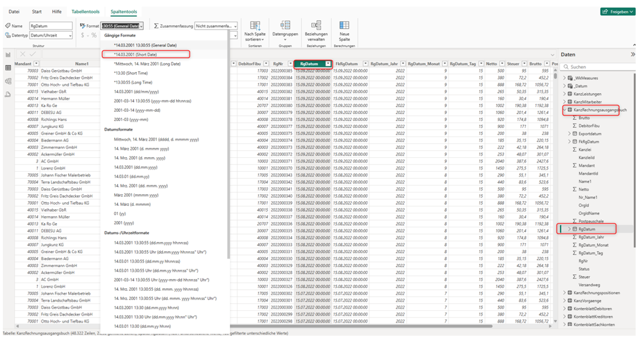Image resolution: width=644 pixels, height=343 pixels.
Task: Open the Datei menu
Action: tap(14, 11)
